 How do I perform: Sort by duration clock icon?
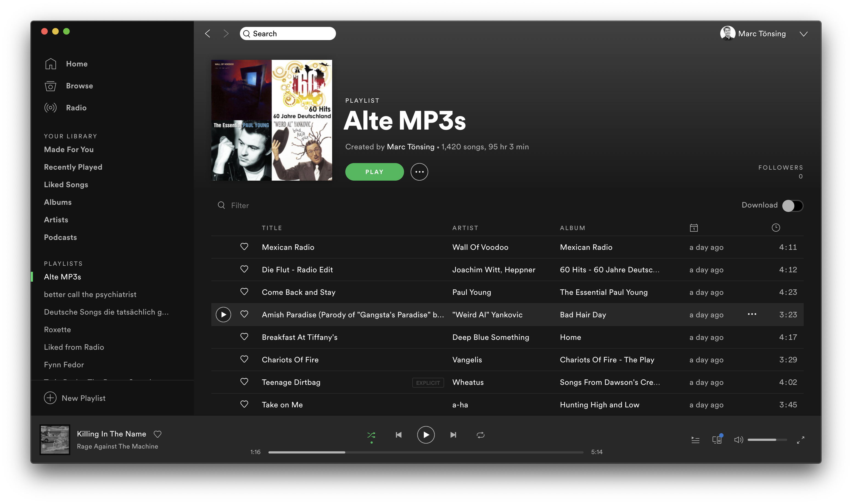[776, 228]
